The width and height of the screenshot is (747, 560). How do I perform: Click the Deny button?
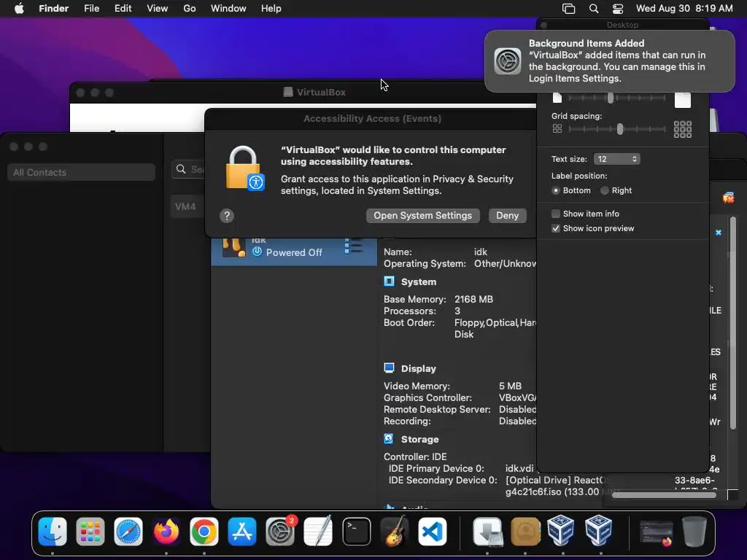(508, 216)
